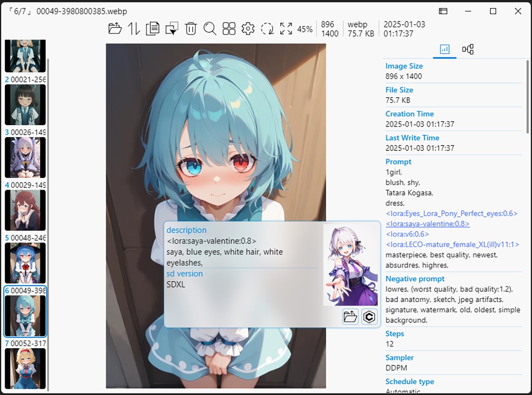Open settings gear icon
The width and height of the screenshot is (532, 395).
[248, 28]
